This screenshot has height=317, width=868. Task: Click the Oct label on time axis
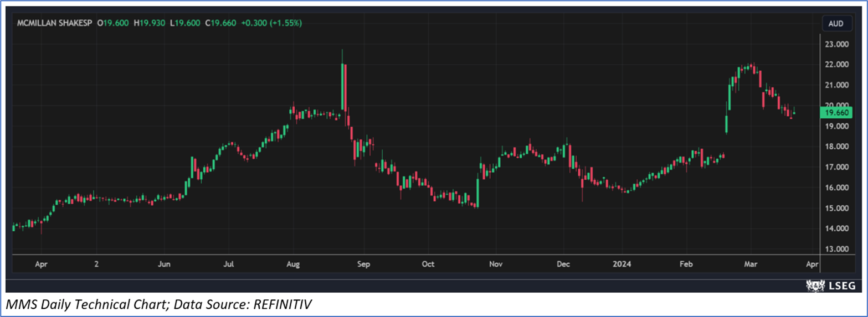click(x=428, y=264)
